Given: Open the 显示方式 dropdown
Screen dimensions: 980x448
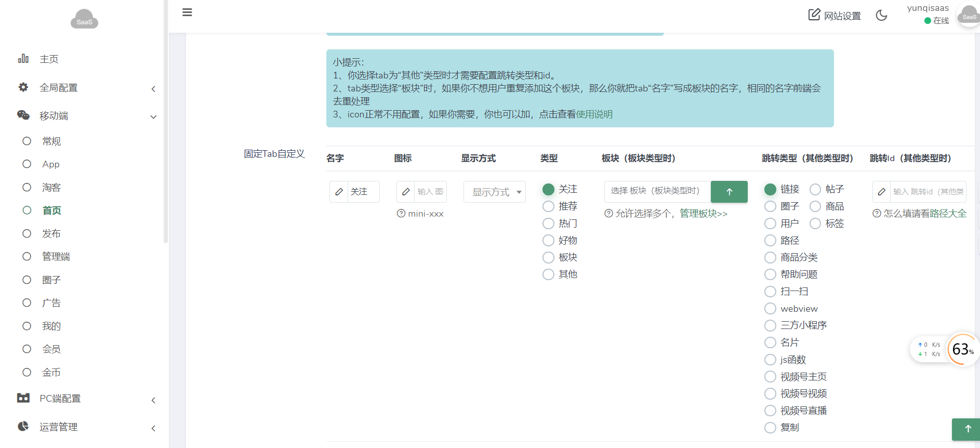Looking at the screenshot, I should pos(495,192).
